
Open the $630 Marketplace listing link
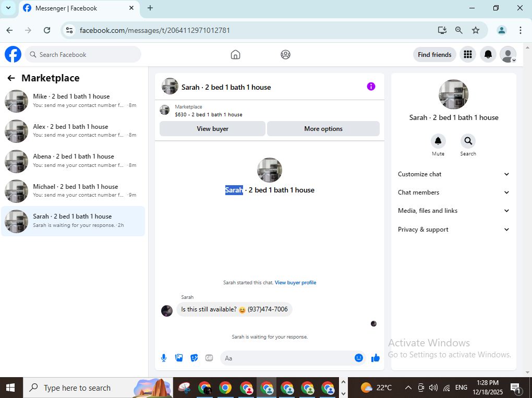pos(208,115)
